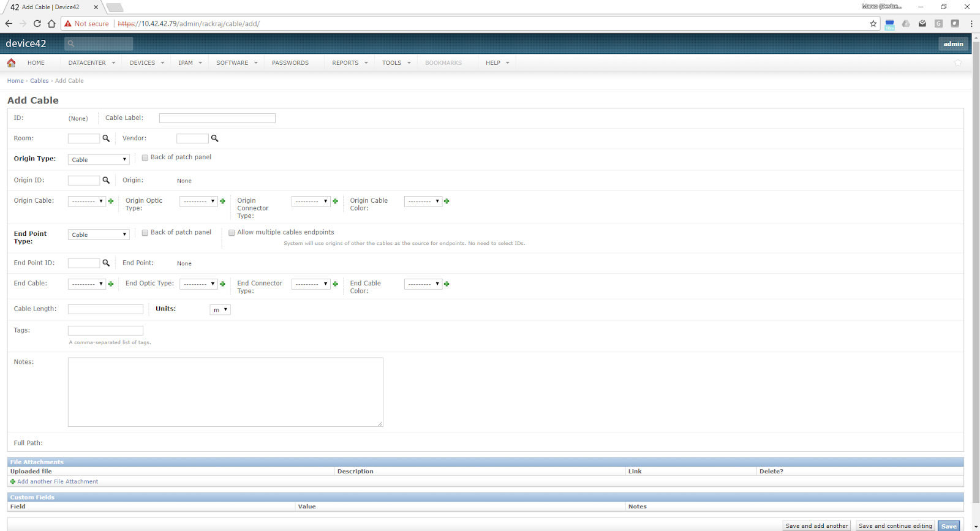Image resolution: width=980 pixels, height=531 pixels.
Task: Enable End Point Back of patch panel
Action: click(145, 233)
